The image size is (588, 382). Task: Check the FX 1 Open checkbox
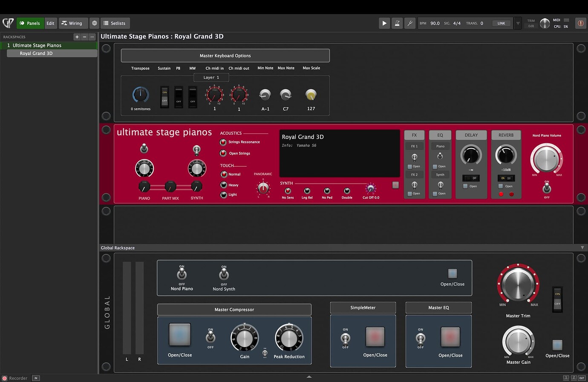(409, 167)
